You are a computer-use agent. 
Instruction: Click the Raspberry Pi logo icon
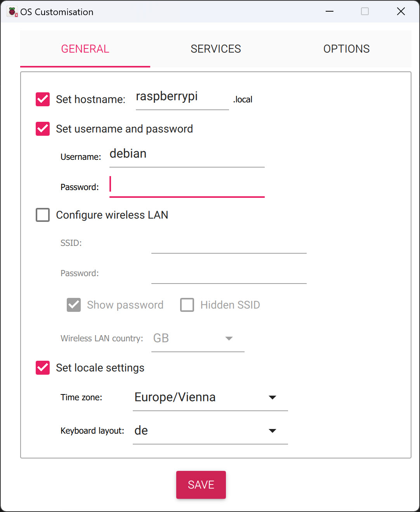point(11,11)
